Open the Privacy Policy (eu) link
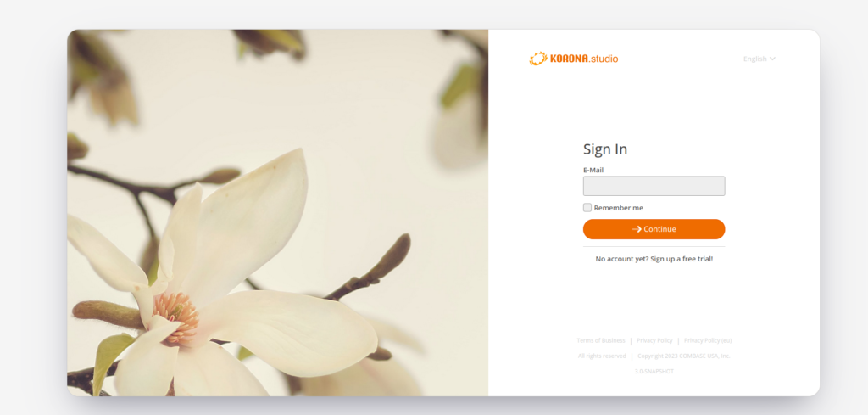The image size is (868, 415). click(708, 341)
